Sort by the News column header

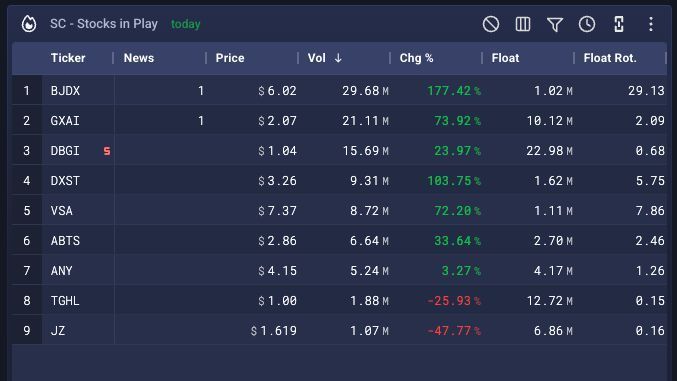[139, 58]
